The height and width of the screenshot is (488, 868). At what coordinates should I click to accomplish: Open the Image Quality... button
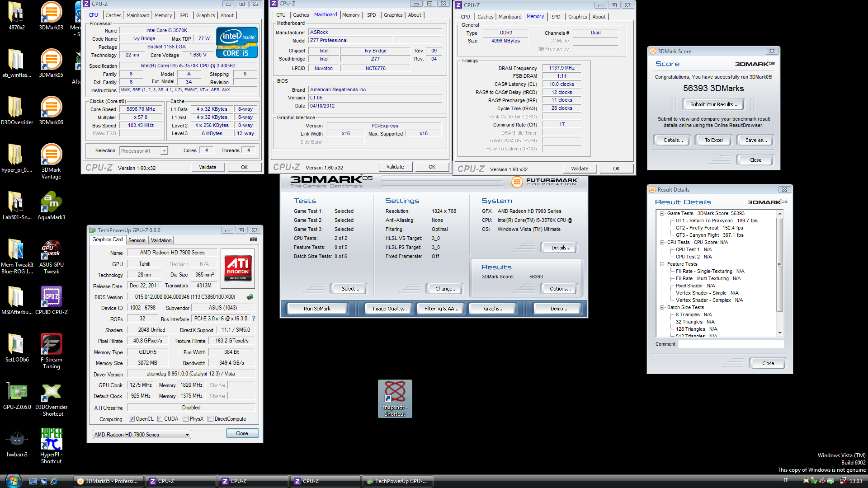tap(389, 309)
